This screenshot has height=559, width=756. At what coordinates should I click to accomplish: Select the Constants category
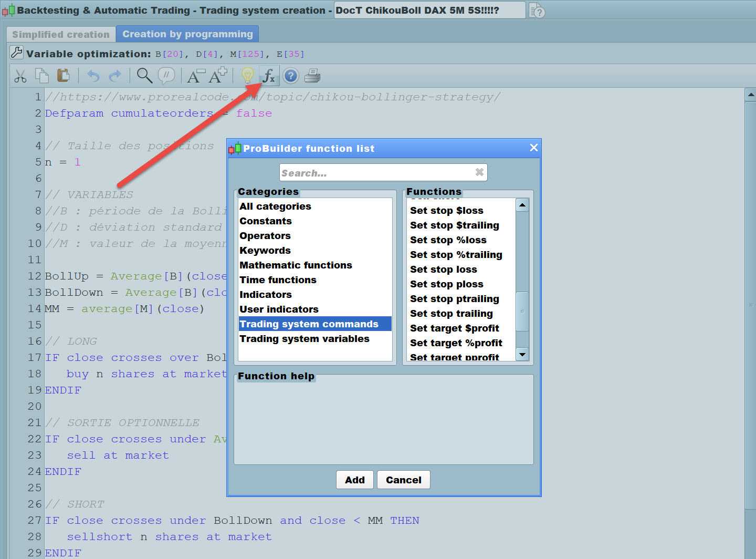[315, 221]
